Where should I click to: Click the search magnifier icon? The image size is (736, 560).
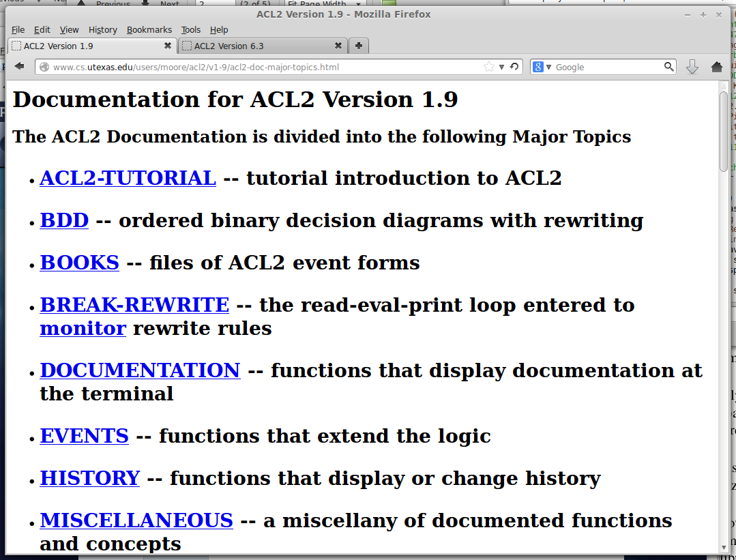(x=669, y=67)
